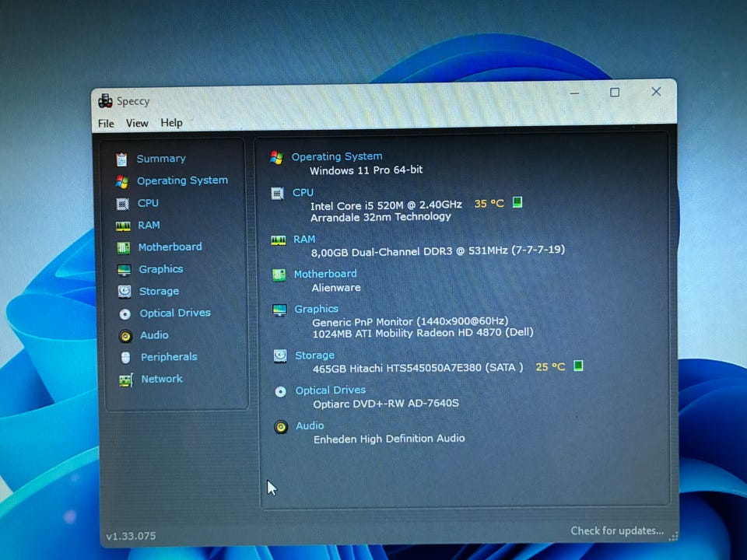747x560 pixels.
Task: Click the Motherboard heading link in summary
Action: (x=325, y=274)
